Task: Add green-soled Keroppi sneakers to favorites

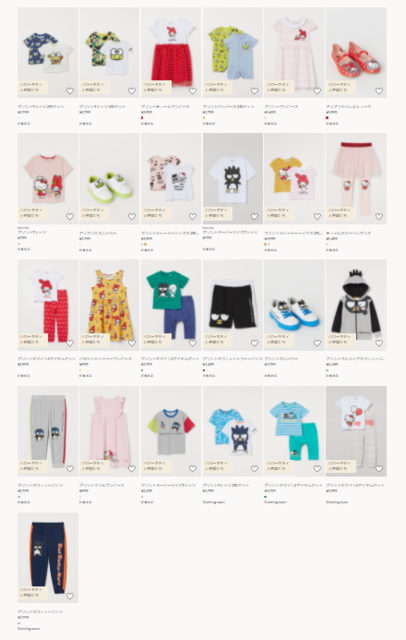Action: (131, 216)
